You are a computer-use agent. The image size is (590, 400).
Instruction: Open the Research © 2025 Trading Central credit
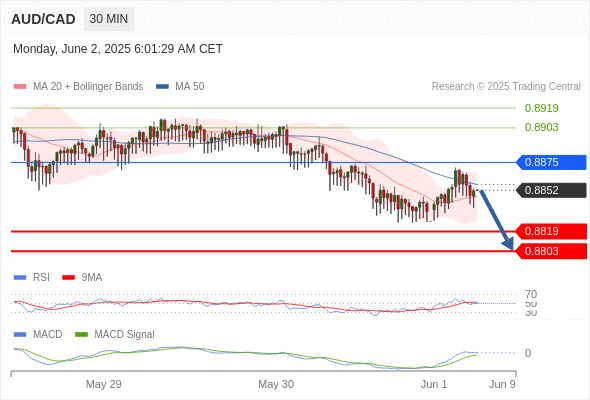pos(506,87)
